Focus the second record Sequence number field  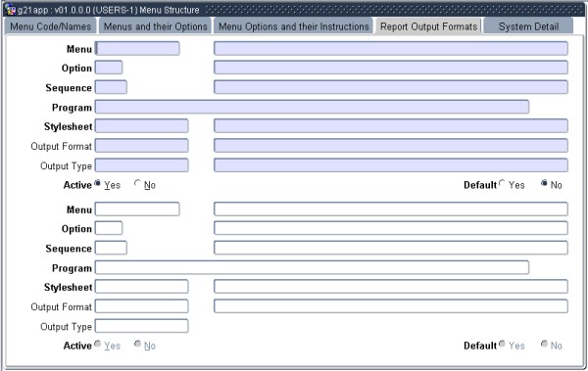(x=111, y=248)
